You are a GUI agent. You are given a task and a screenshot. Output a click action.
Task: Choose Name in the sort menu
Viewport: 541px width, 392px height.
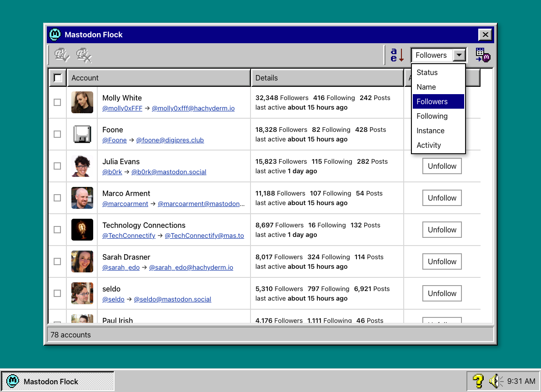(x=438, y=87)
